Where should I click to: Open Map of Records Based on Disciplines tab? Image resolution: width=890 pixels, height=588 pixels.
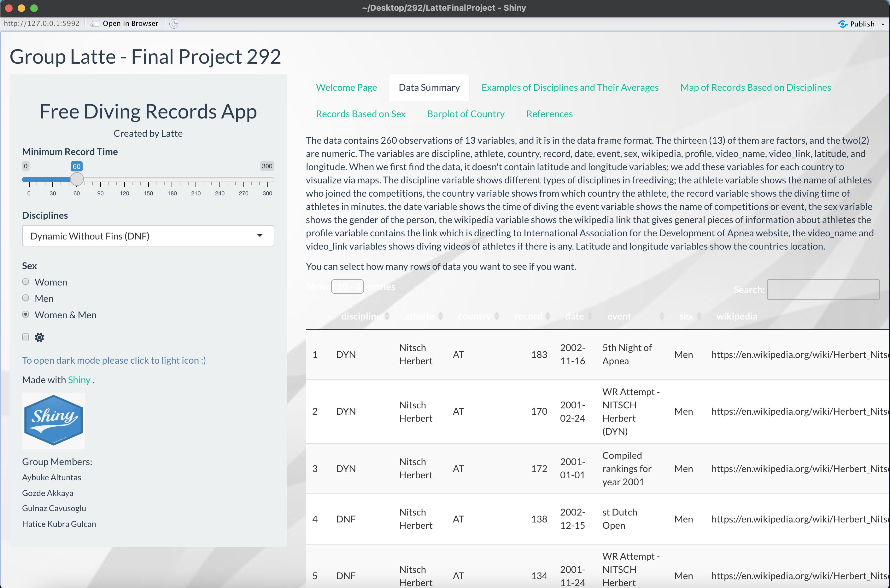pos(755,87)
